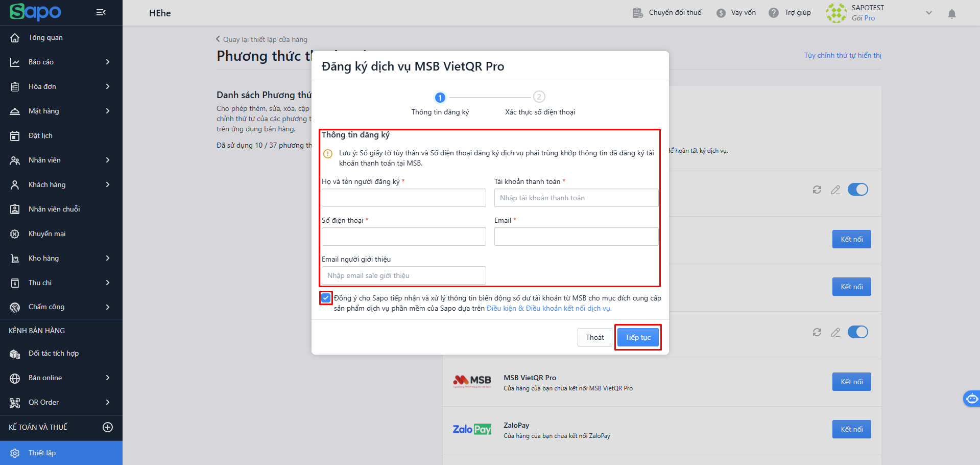Click the Thiết lập gear icon
980x465 pixels.
click(x=15, y=453)
